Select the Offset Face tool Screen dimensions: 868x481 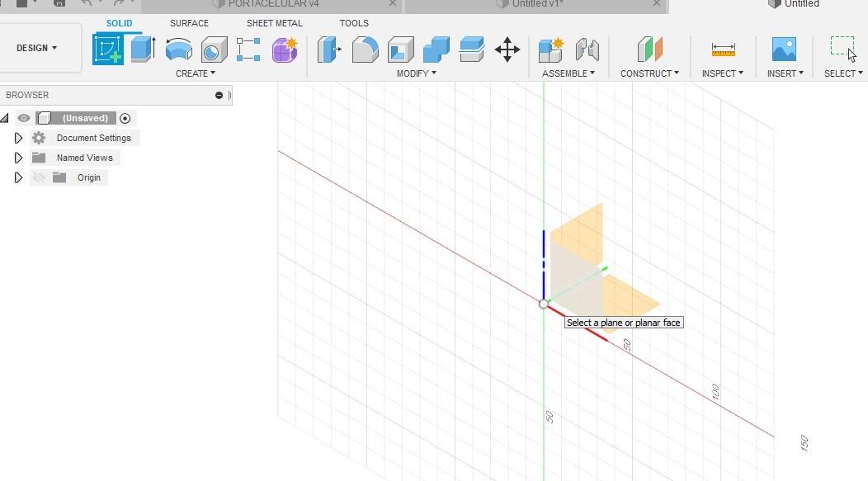472,50
